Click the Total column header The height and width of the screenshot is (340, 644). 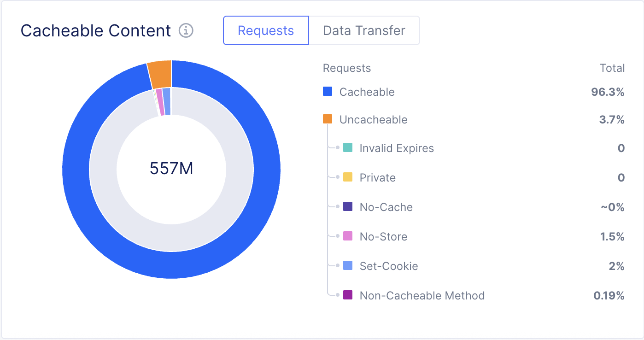click(613, 68)
